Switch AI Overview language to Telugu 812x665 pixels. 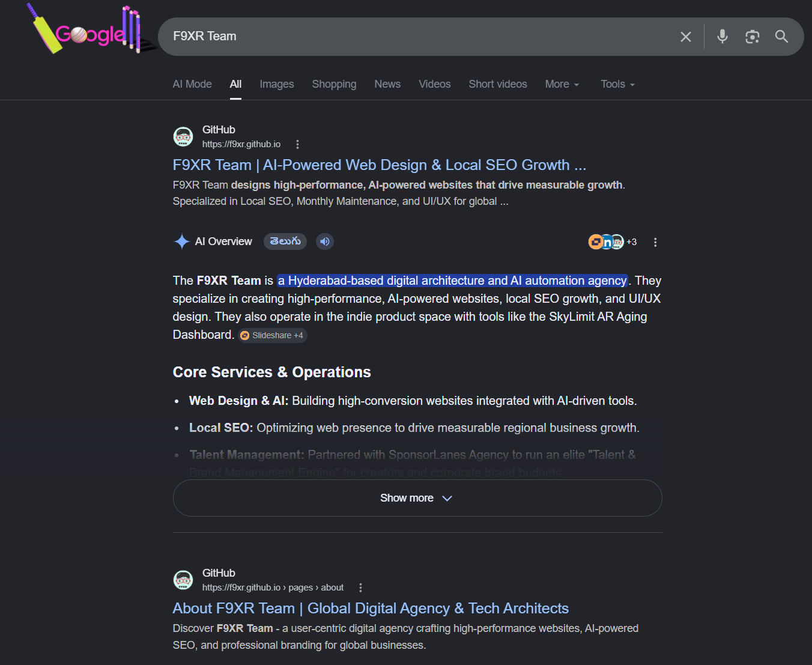pos(285,241)
